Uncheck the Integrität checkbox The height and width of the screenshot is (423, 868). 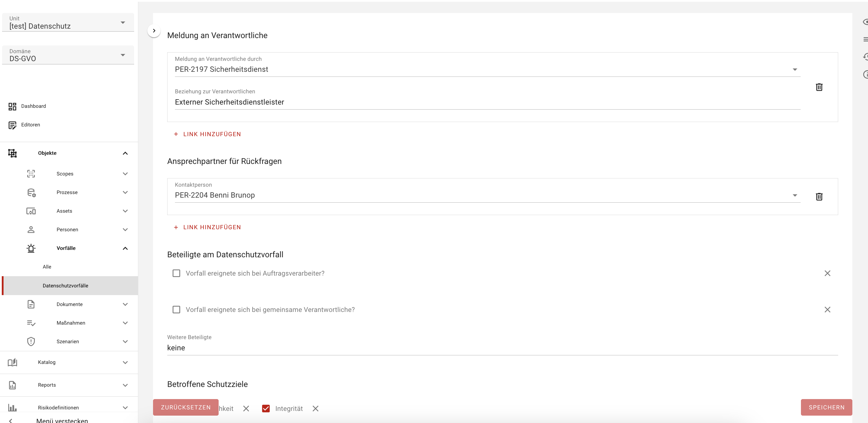(x=266, y=409)
